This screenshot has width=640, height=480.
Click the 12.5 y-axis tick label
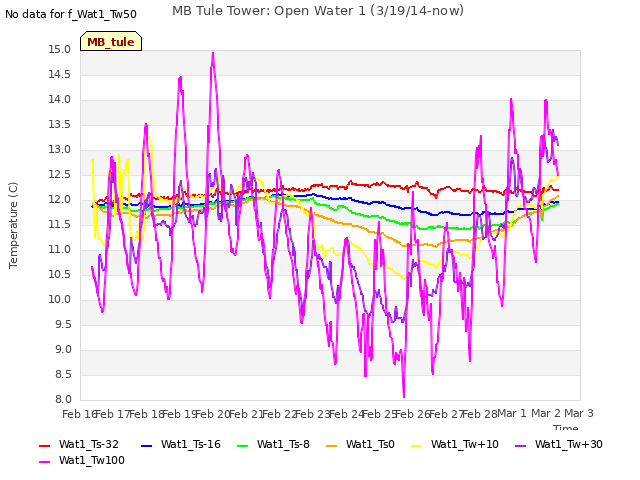coord(60,175)
